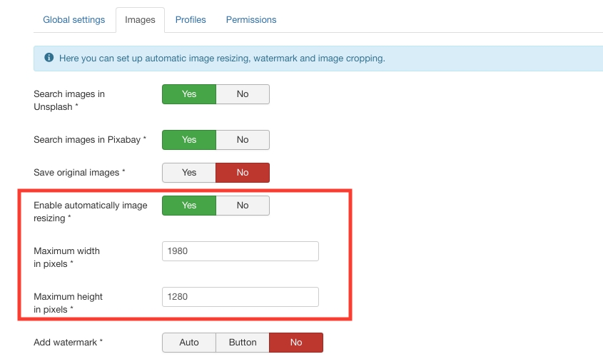Click the info icon in the blue notice
603x364 pixels.
pos(49,58)
